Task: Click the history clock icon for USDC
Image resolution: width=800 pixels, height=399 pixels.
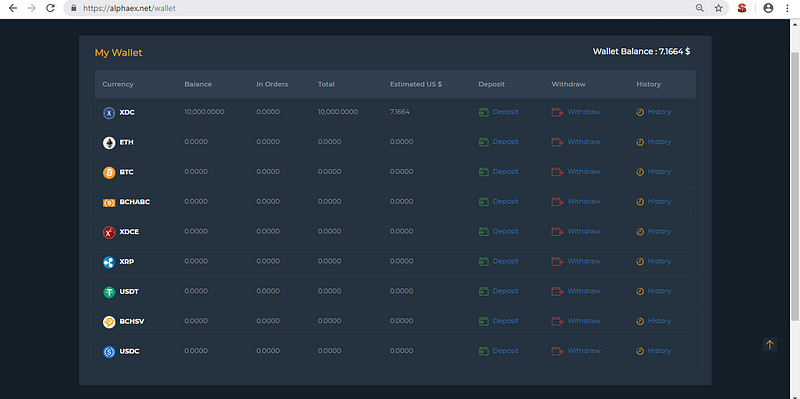Action: point(640,351)
